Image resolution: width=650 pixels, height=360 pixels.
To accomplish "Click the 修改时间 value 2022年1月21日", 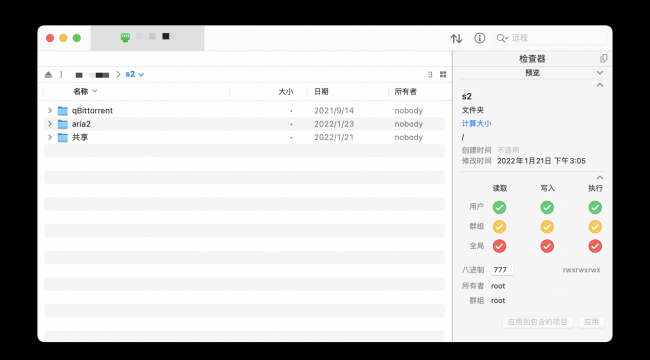I will click(541, 161).
